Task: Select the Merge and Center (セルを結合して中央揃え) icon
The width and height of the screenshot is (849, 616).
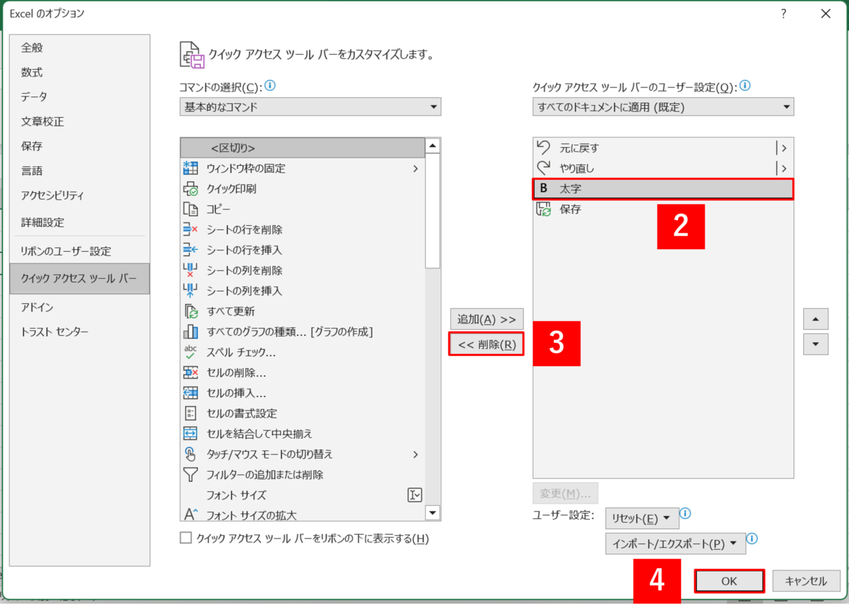Action: tap(190, 434)
